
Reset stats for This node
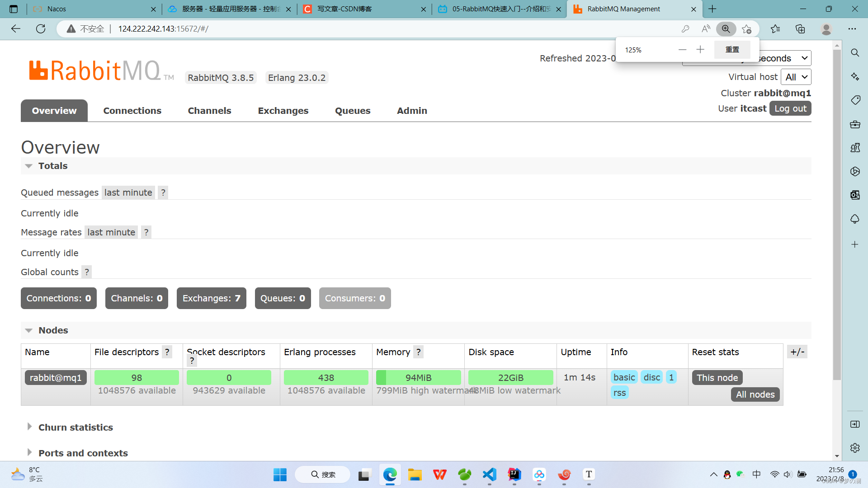(x=717, y=378)
